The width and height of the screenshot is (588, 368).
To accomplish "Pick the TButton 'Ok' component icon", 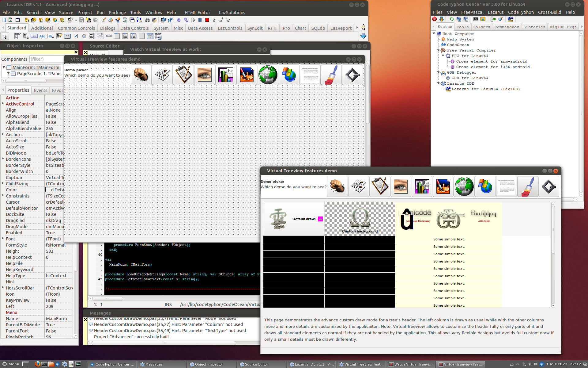I will point(34,36).
